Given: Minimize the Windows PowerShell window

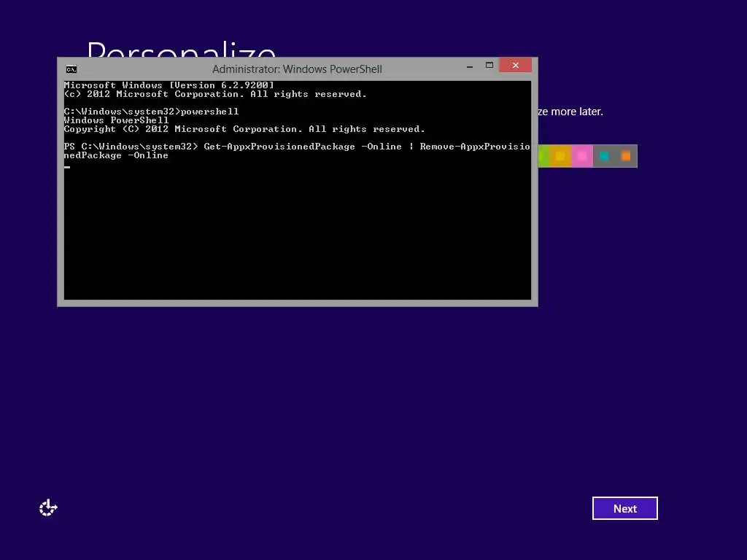Looking at the screenshot, I should coord(470,66).
